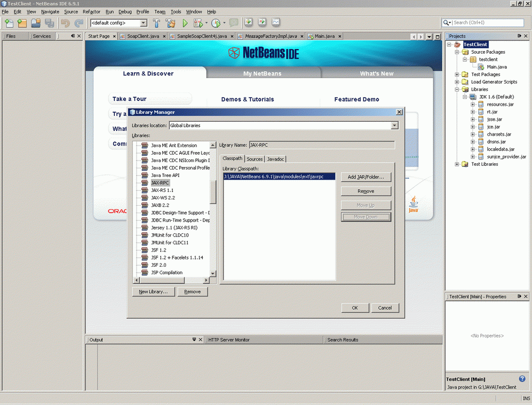This screenshot has height=405, width=532.
Task: Click the search magnifier icon
Action: [446, 22]
